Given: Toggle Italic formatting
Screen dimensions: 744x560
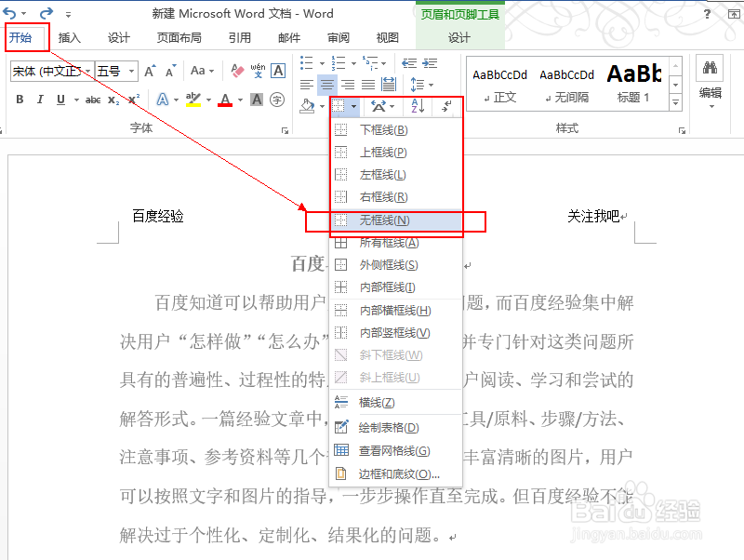Looking at the screenshot, I should point(40,100).
